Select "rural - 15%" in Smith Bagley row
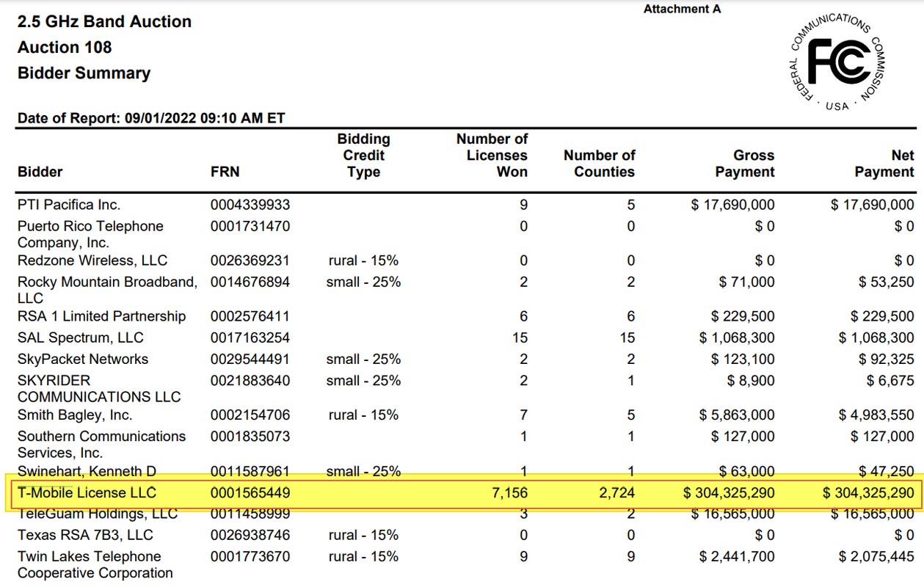Image resolution: width=924 pixels, height=587 pixels. tap(363, 415)
